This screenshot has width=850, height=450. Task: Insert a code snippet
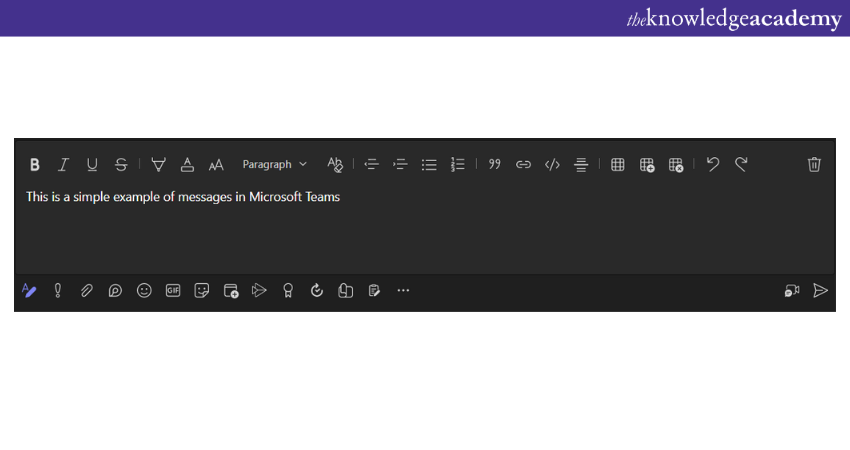pyautogui.click(x=552, y=165)
